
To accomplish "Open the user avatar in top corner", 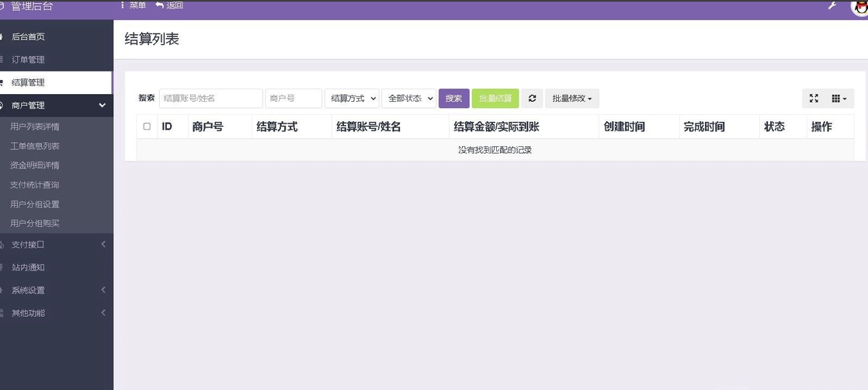I will (x=859, y=7).
